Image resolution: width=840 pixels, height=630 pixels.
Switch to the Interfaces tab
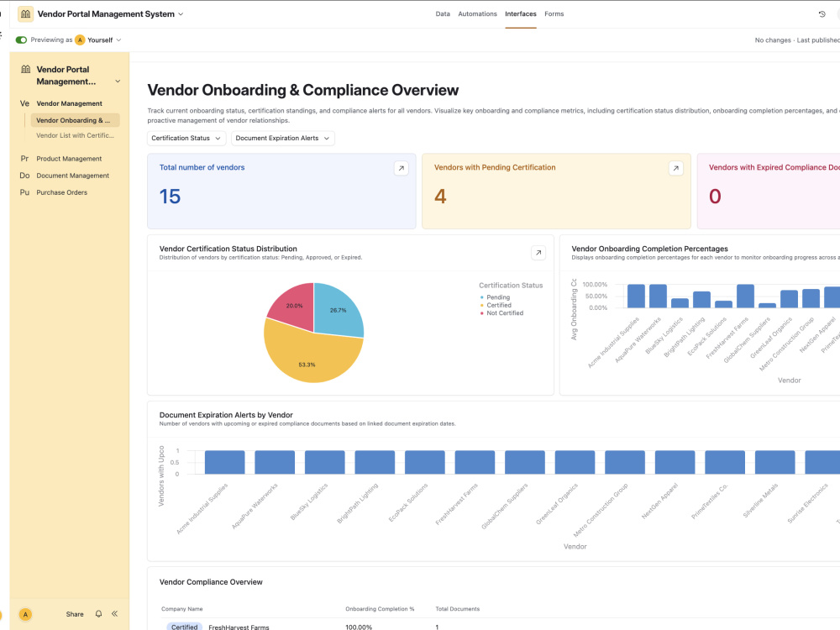pyautogui.click(x=520, y=14)
